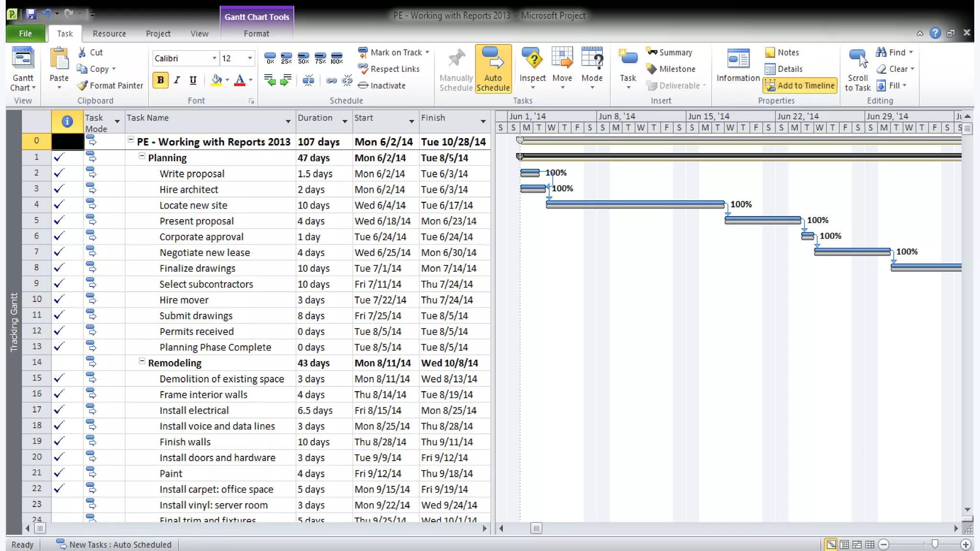Screen dimensions: 980x551
Task: Open the File menu tab
Action: (25, 33)
